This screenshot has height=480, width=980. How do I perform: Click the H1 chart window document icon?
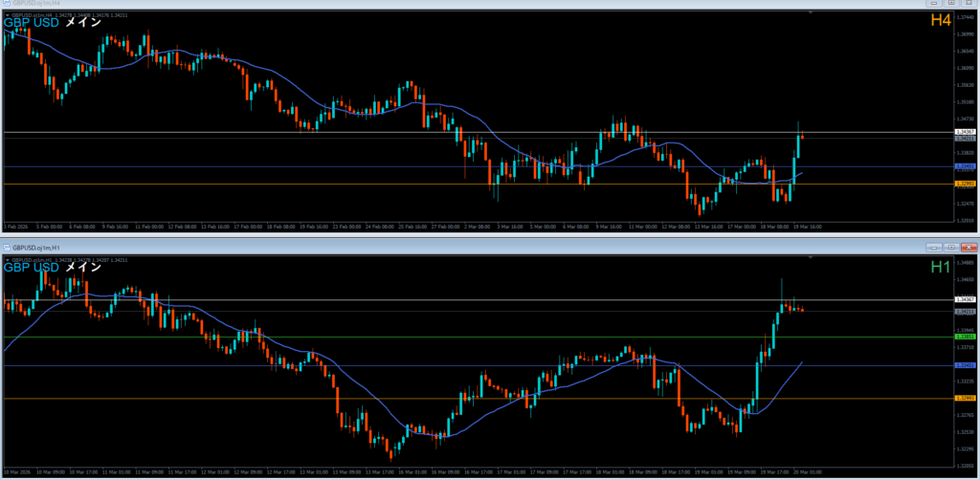8,247
